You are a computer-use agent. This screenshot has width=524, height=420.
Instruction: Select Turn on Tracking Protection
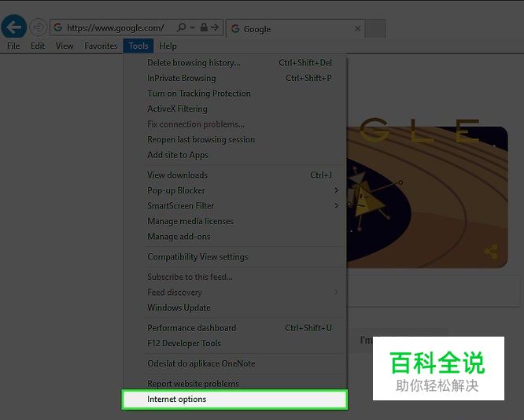[x=235, y=94]
